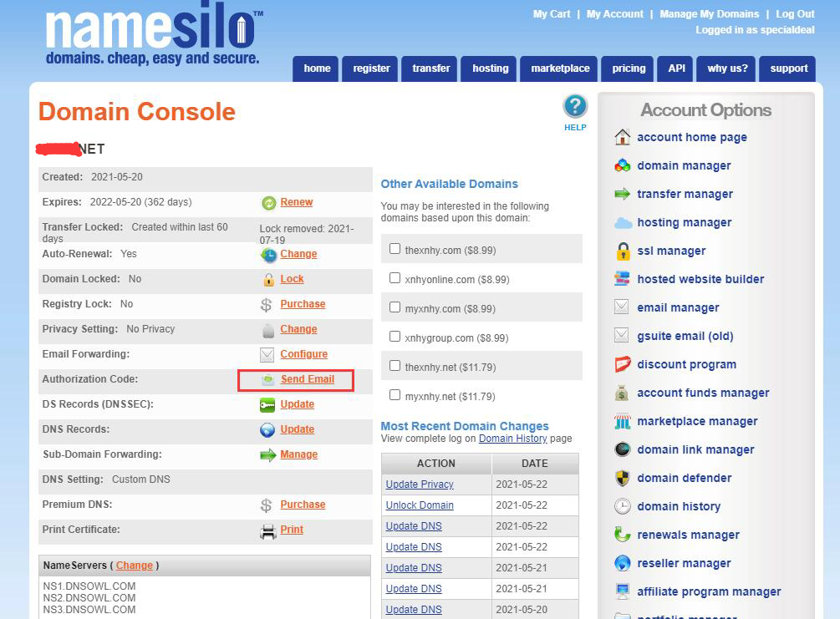Click the domain history clock icon
Screen dimensions: 840x619
point(622,506)
